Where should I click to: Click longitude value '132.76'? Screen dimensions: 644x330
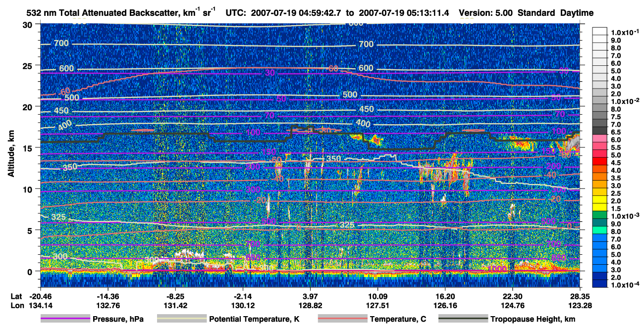click(107, 305)
